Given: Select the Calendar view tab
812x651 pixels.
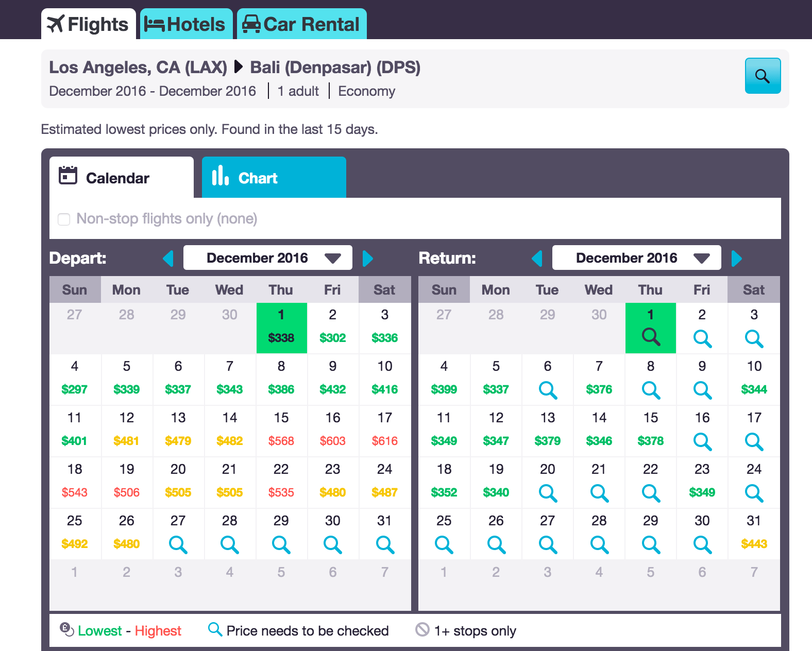Looking at the screenshot, I should coord(122,178).
